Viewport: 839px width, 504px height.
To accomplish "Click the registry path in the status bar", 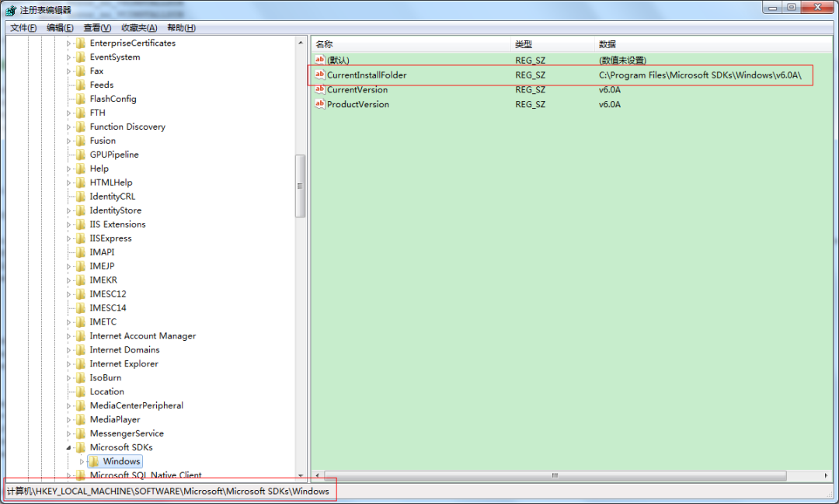I will 168,491.
